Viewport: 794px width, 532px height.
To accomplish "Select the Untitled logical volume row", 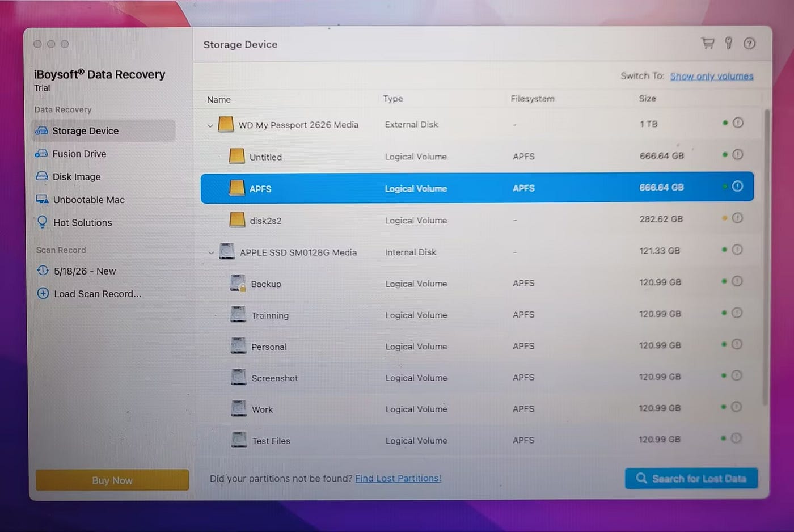I will pyautogui.click(x=478, y=156).
